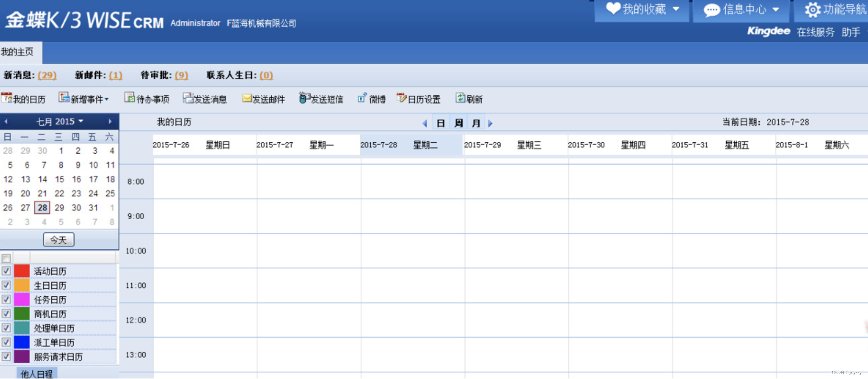
Task: Open pending approvals count (9) link
Action: [181, 75]
